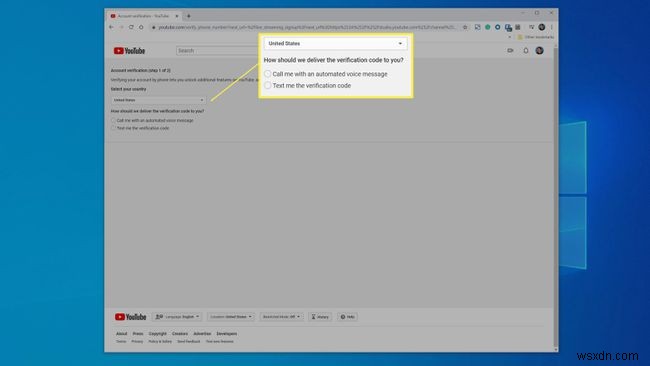650x366 pixels.
Task: Open the Developers footer link
Action: coord(227,334)
